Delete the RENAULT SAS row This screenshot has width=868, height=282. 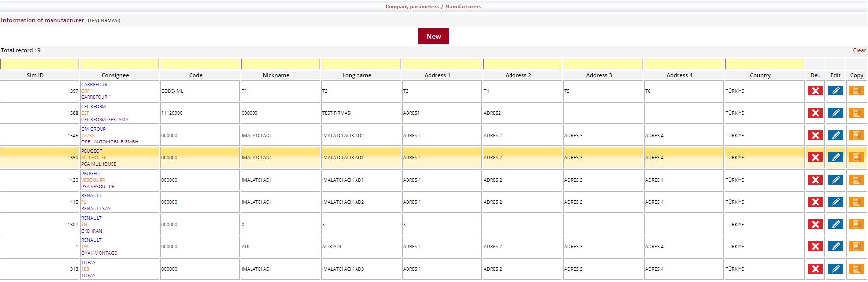tap(815, 202)
